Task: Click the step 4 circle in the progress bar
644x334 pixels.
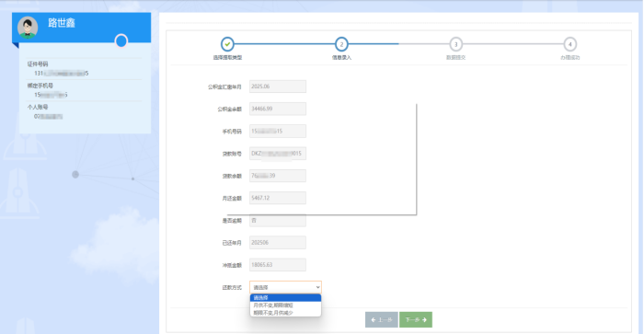Action: 569,44
